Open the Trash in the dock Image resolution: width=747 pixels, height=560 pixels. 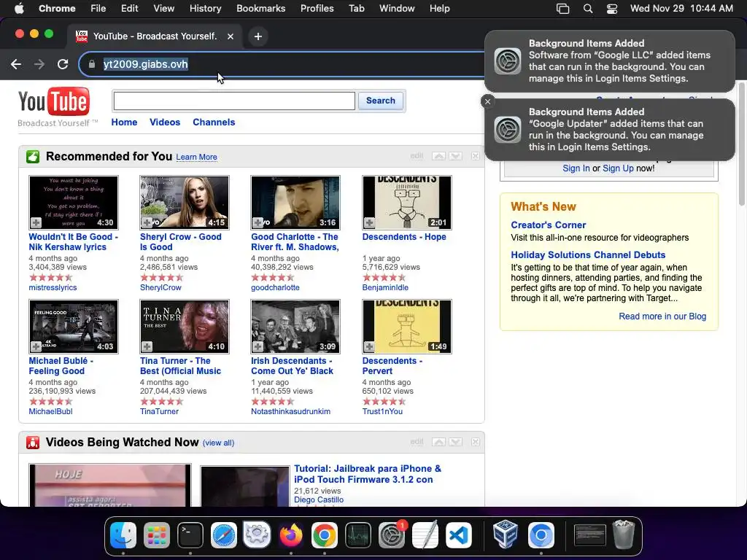point(623,534)
